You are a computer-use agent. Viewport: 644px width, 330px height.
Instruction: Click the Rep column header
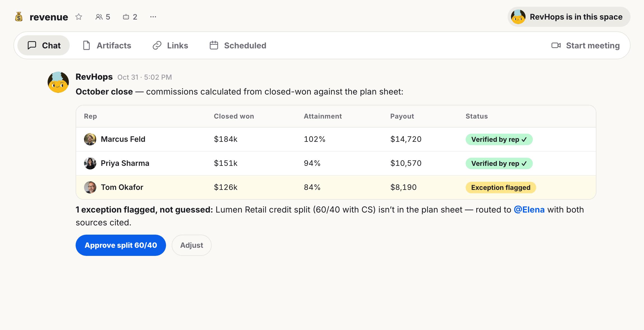click(x=90, y=116)
